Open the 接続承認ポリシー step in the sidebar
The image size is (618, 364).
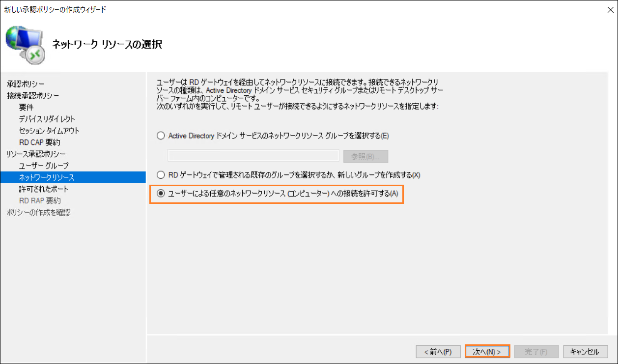(x=33, y=95)
